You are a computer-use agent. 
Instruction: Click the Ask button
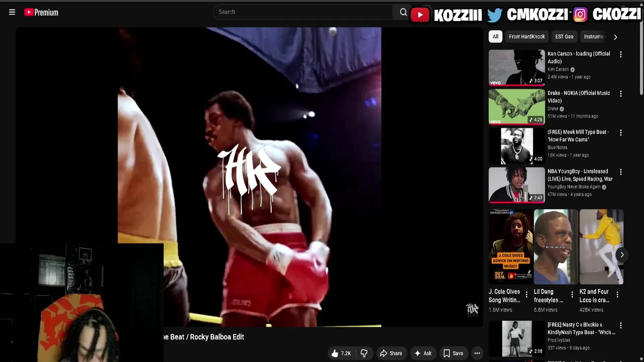coord(423,353)
